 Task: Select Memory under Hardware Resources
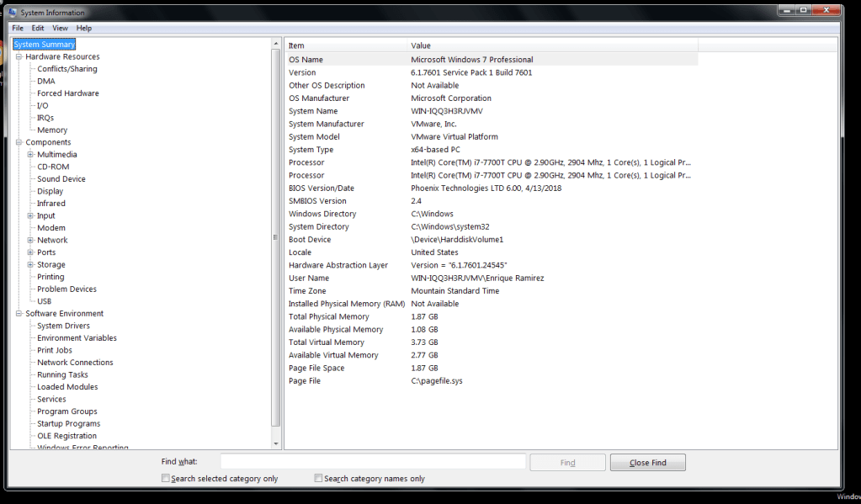pos(52,130)
